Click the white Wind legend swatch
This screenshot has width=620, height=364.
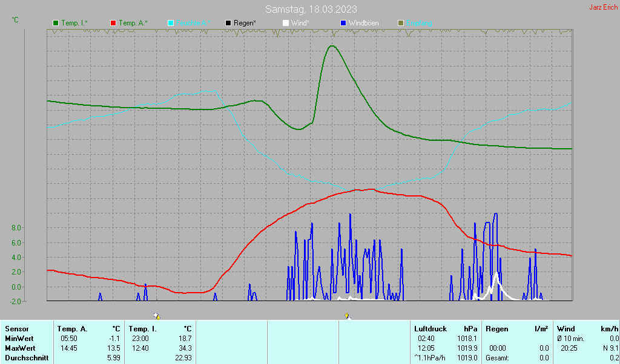pos(286,23)
